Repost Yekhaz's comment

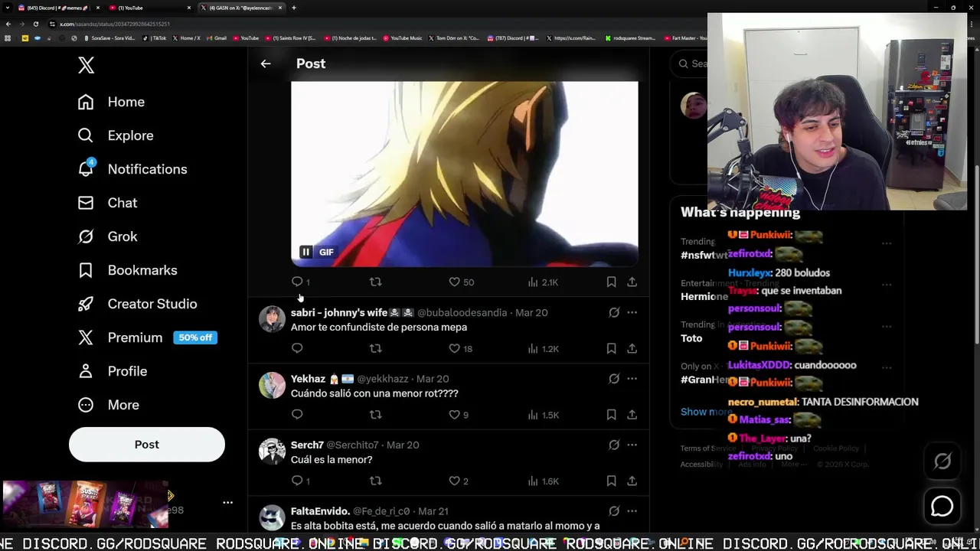coord(375,415)
